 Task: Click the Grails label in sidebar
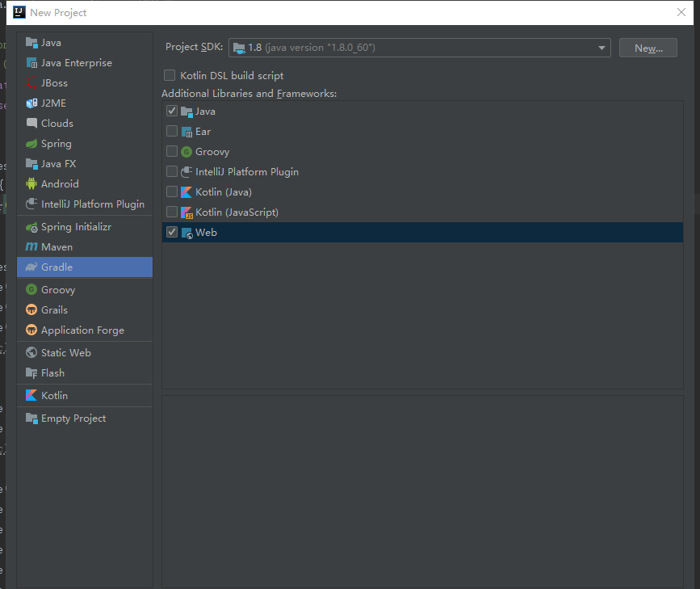(54, 310)
